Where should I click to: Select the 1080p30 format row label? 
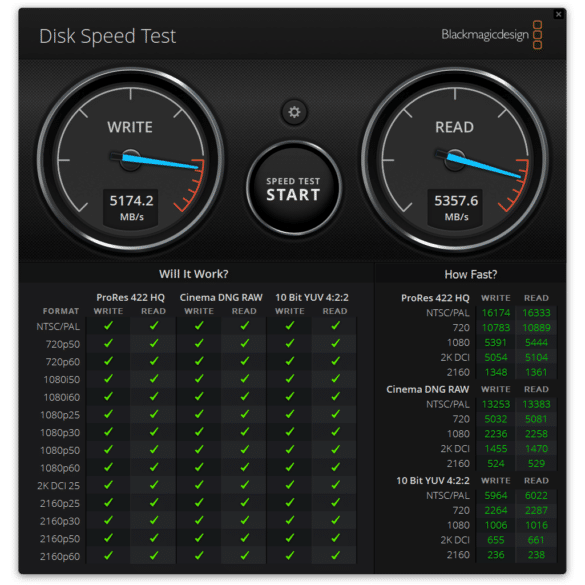pyautogui.click(x=60, y=433)
